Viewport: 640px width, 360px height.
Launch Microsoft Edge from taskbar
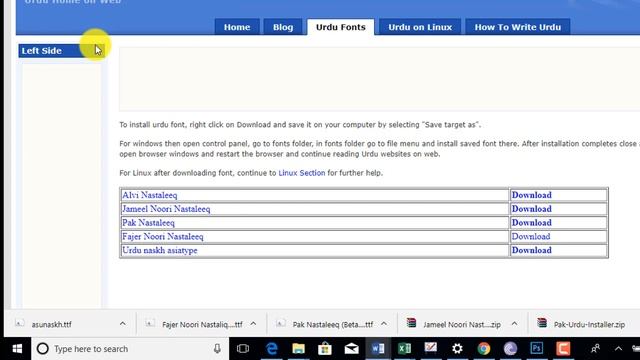pyautogui.click(x=272, y=349)
